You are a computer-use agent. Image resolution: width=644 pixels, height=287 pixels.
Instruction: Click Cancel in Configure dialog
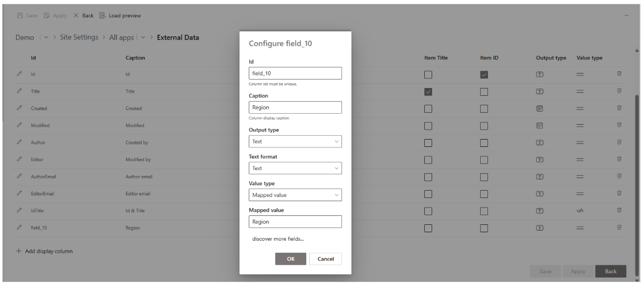coord(326,259)
